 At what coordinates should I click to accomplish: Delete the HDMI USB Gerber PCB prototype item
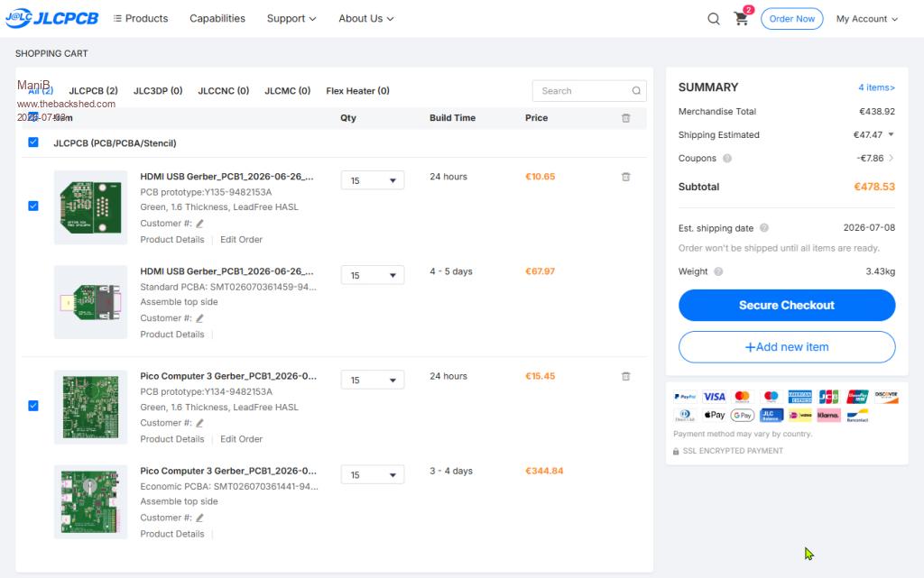626,177
